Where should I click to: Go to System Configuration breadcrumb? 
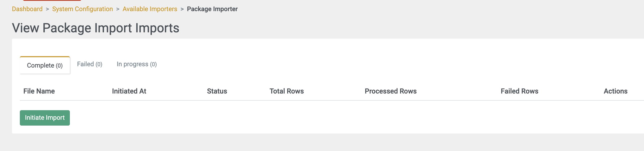click(83, 9)
